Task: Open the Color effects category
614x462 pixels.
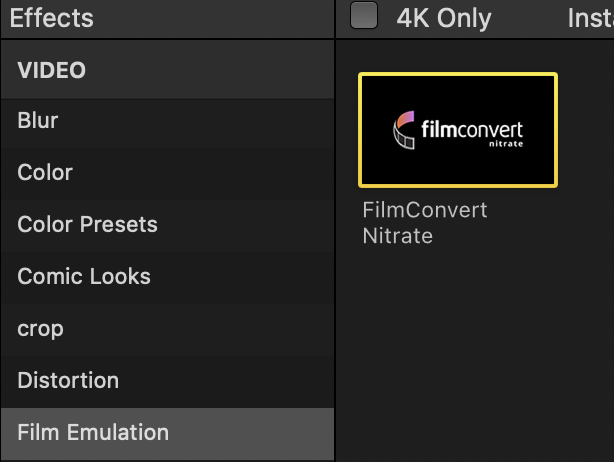Action: tap(45, 173)
